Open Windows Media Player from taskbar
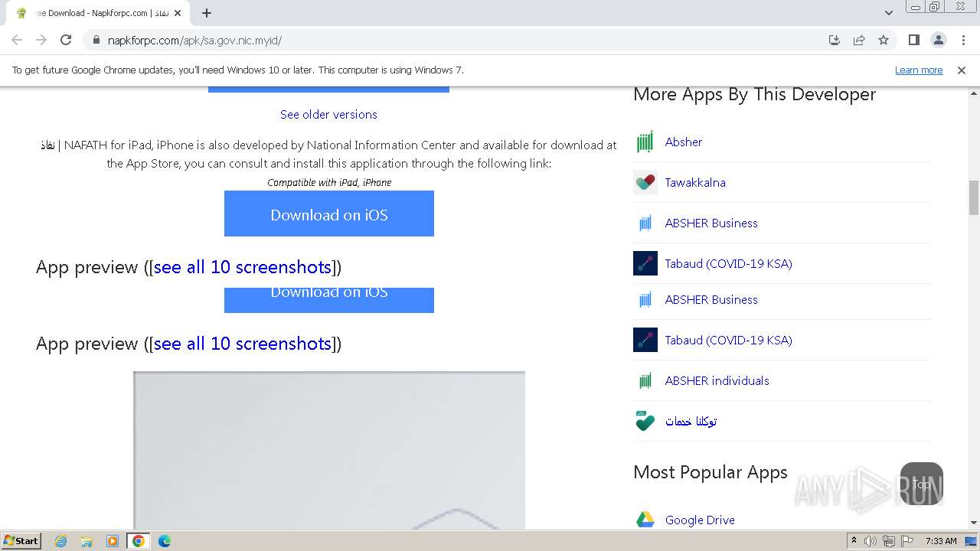 (113, 541)
